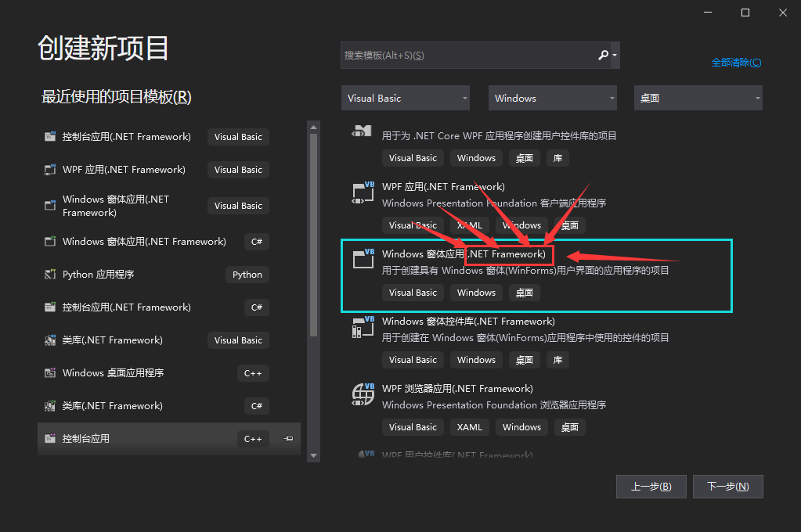
Task: Select recent 控制台应用(.NET Framework) C# template
Action: [155, 307]
